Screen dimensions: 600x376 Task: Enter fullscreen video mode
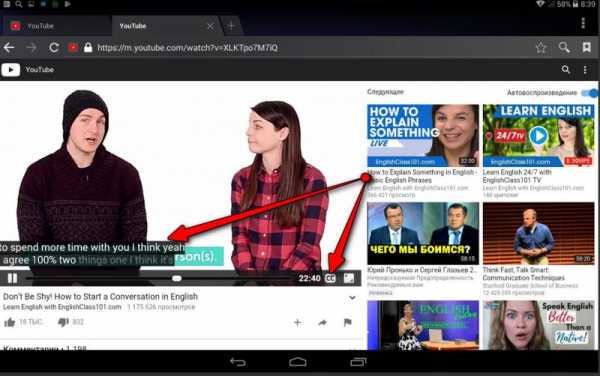tap(349, 278)
